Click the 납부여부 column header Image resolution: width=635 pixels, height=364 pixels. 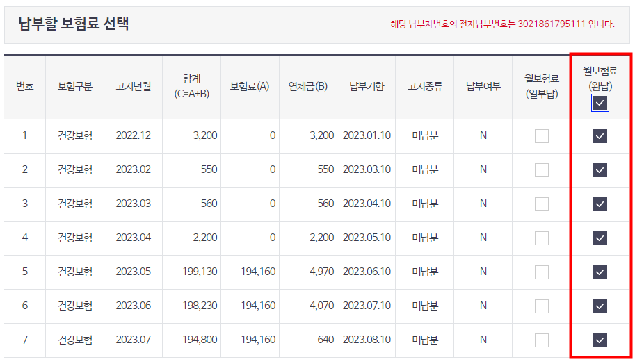point(483,86)
